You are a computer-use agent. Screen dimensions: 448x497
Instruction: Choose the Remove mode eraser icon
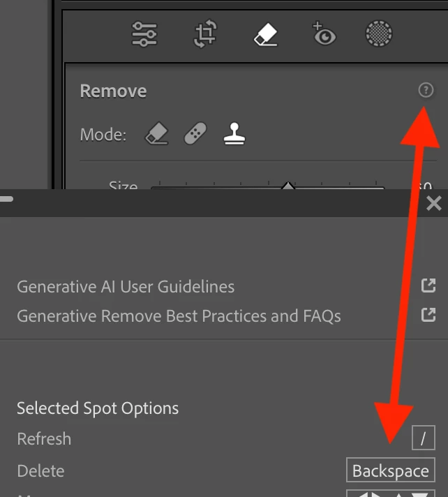pyautogui.click(x=156, y=133)
